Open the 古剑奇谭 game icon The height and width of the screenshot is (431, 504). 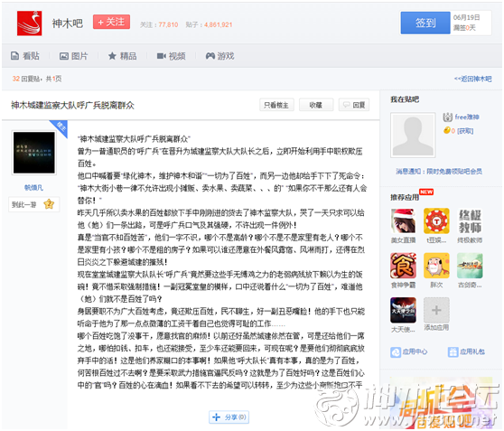(470, 266)
